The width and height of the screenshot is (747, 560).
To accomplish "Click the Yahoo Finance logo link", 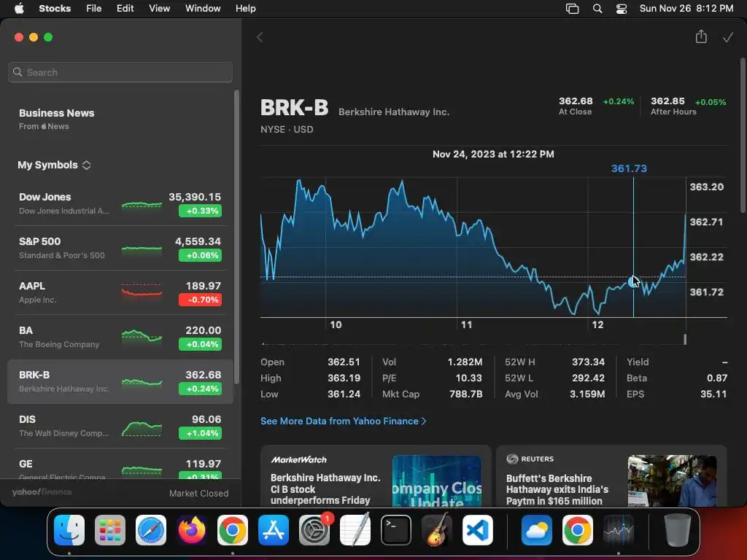I will click(x=42, y=492).
